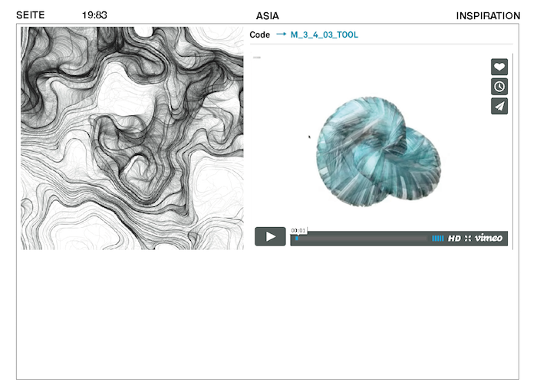Click the 00:01 timestamp marker
The height and width of the screenshot is (392, 537).
click(298, 230)
